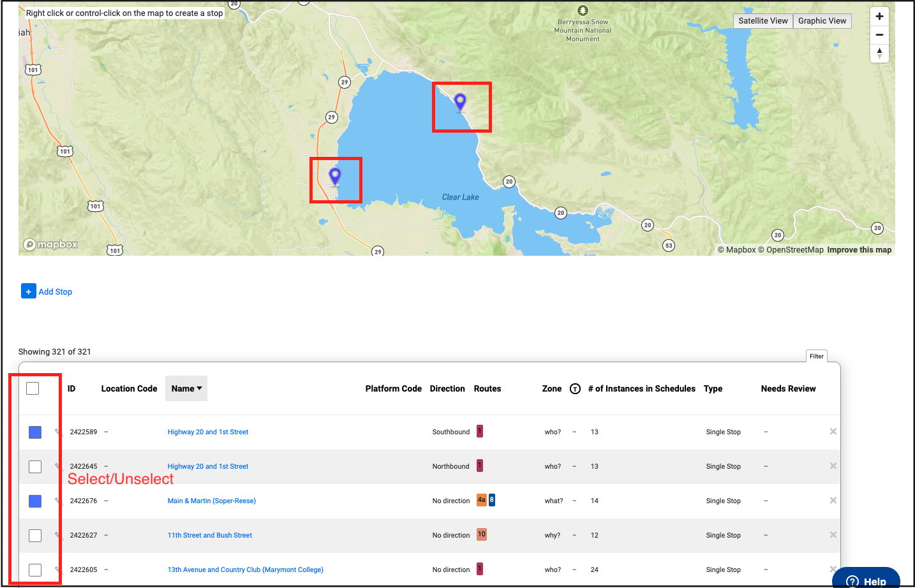The height and width of the screenshot is (588, 915).
Task: Click the Platform Code column header
Action: (393, 388)
